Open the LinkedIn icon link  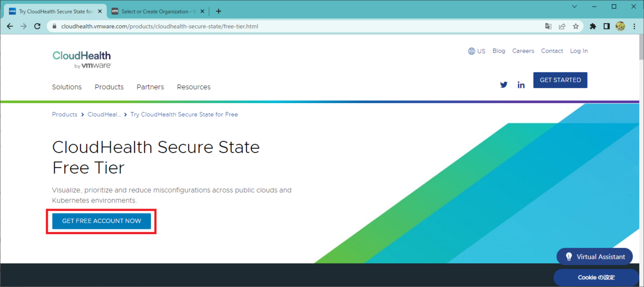click(x=521, y=85)
